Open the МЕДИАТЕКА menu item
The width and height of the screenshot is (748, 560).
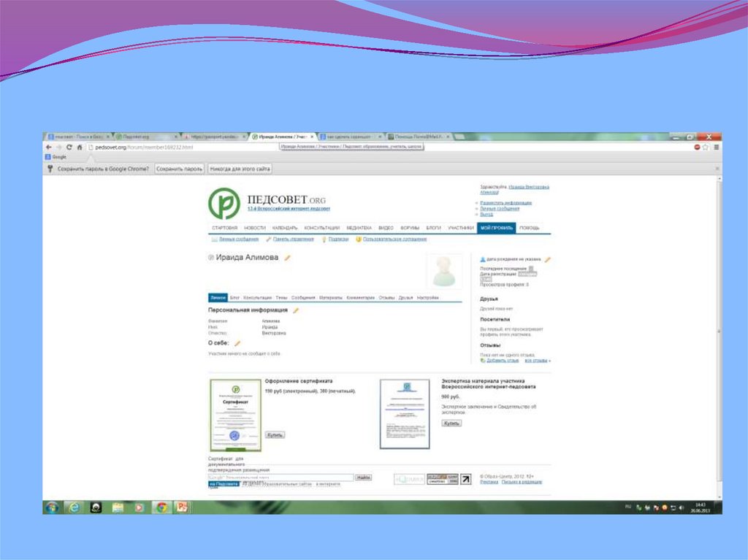tap(359, 228)
